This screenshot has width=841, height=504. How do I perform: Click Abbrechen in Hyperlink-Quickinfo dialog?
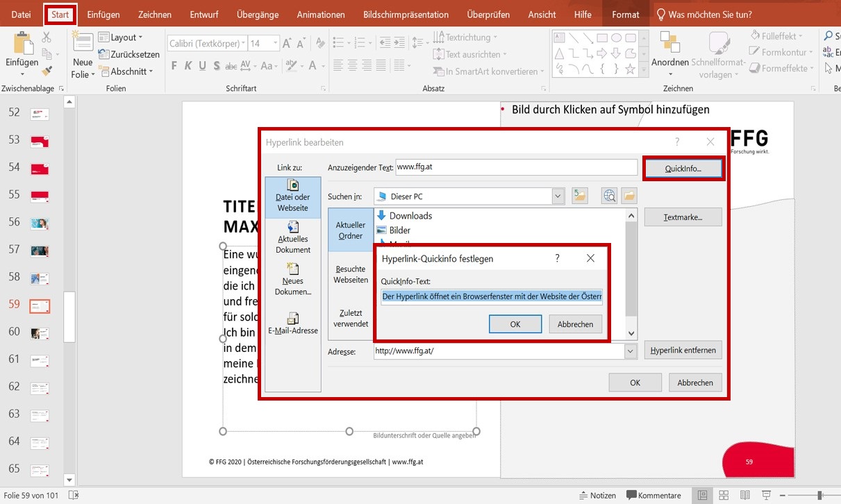[576, 324]
